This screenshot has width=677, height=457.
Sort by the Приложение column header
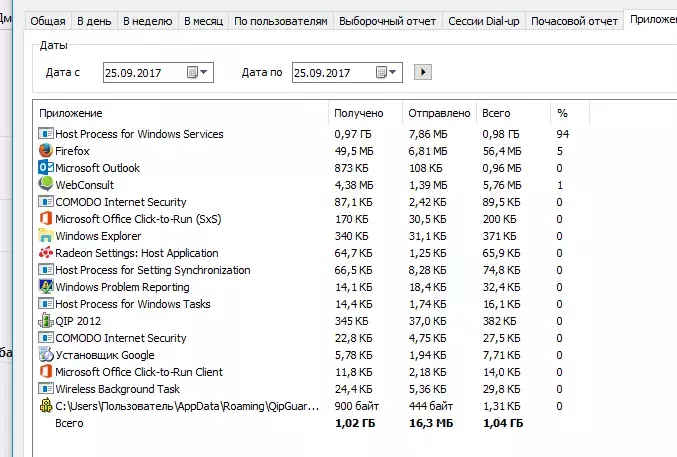181,113
